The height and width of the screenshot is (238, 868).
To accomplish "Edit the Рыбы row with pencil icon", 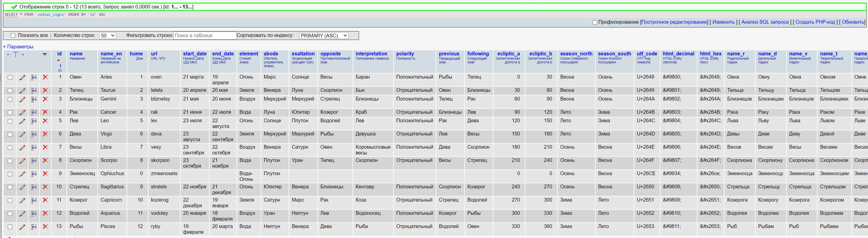I will (22, 227).
